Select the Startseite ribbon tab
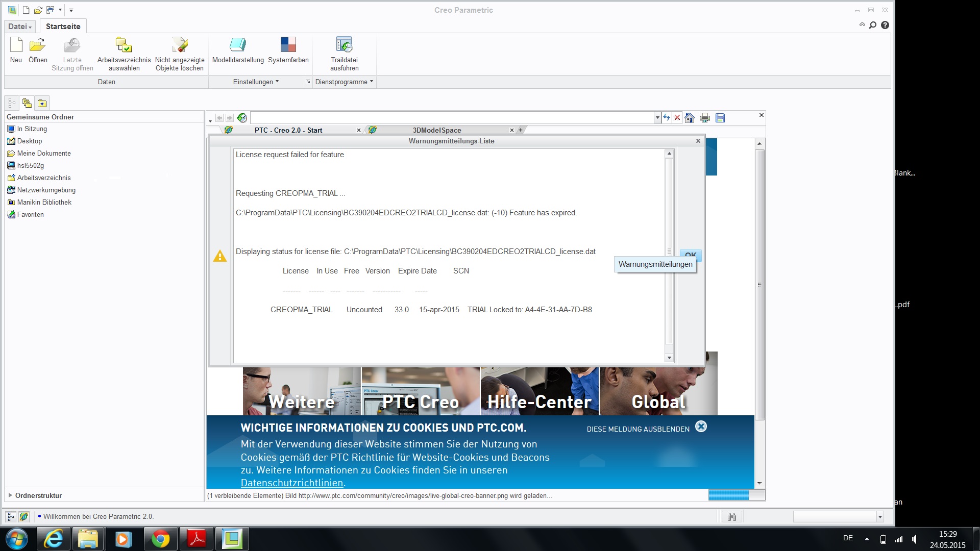Image resolution: width=980 pixels, height=551 pixels. [x=63, y=27]
